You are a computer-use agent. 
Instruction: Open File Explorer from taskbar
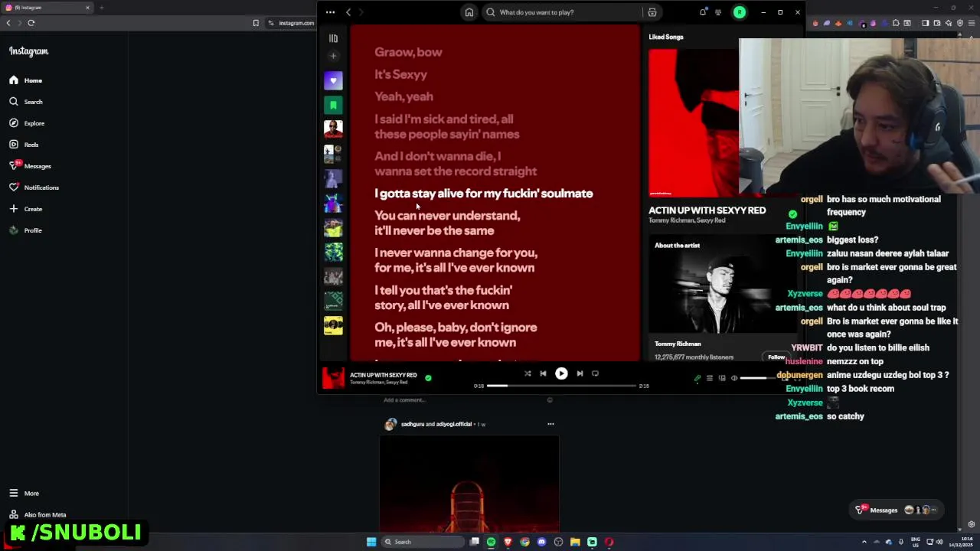click(575, 542)
